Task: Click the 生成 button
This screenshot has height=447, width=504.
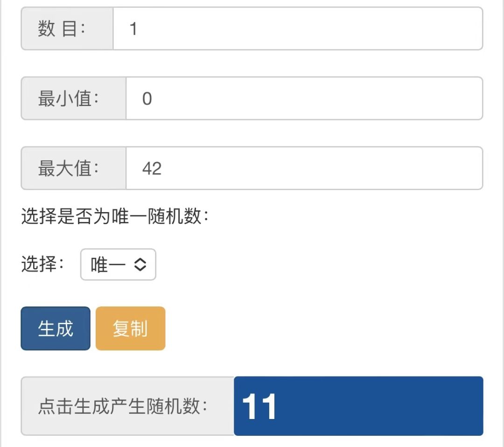Action: coord(56,328)
